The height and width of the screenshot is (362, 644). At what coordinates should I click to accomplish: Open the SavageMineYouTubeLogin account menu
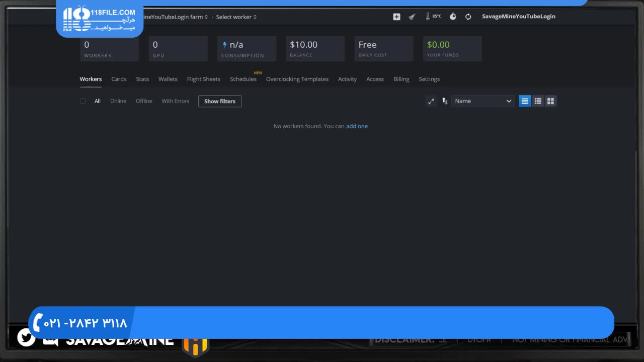click(519, 17)
